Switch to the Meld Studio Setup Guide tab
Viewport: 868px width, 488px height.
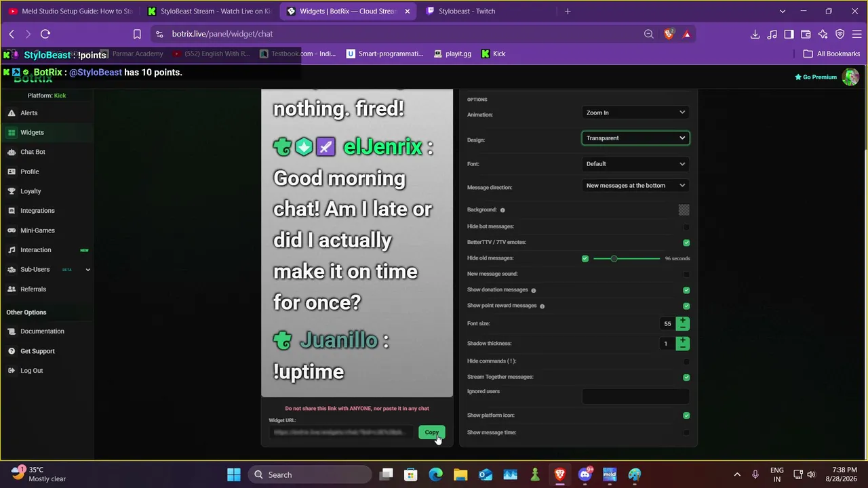pyautogui.click(x=70, y=11)
